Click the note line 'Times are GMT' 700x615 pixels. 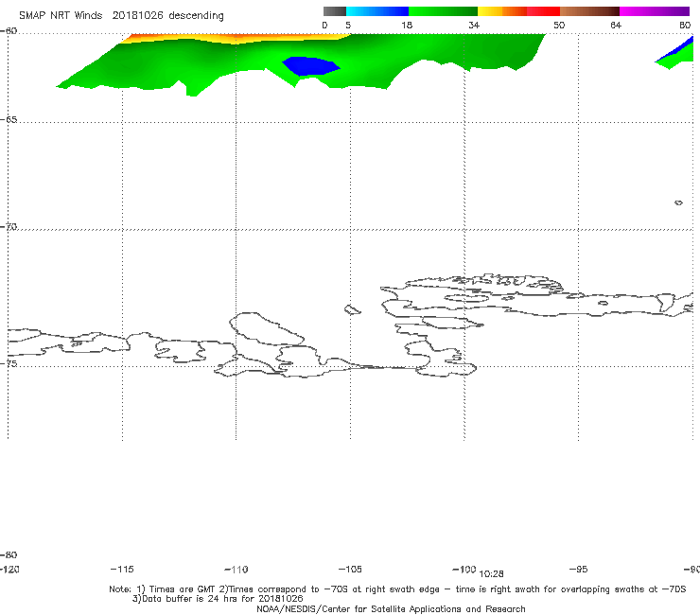[x=183, y=589]
